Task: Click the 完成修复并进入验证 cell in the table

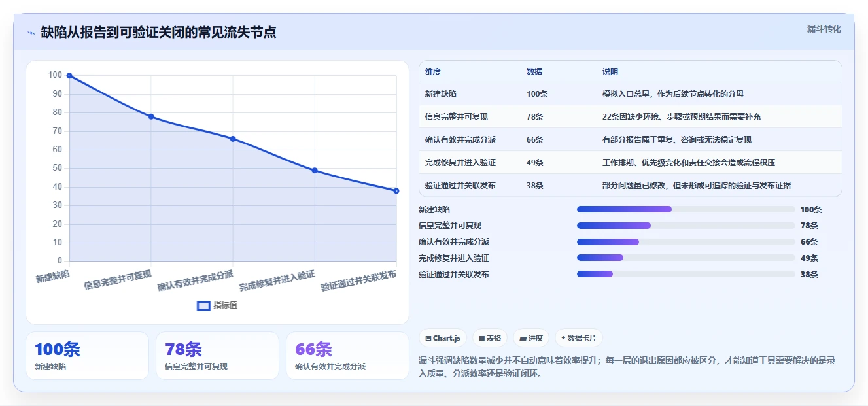Action: point(460,163)
